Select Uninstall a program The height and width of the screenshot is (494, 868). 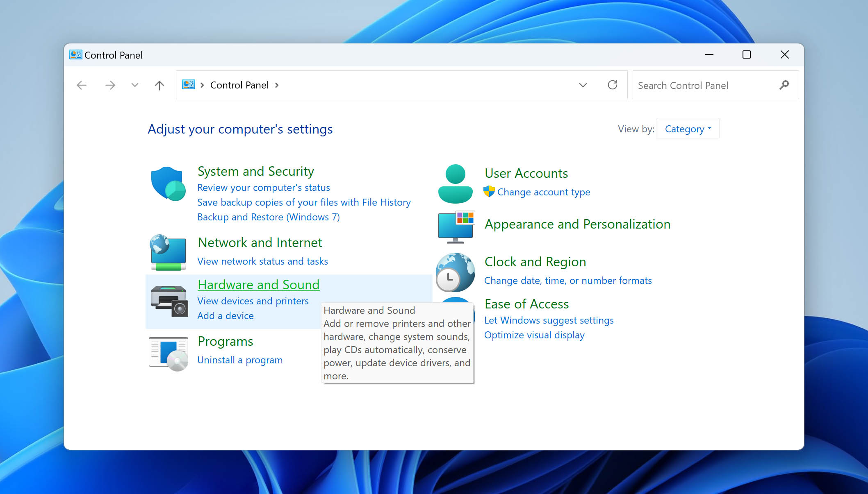click(240, 360)
